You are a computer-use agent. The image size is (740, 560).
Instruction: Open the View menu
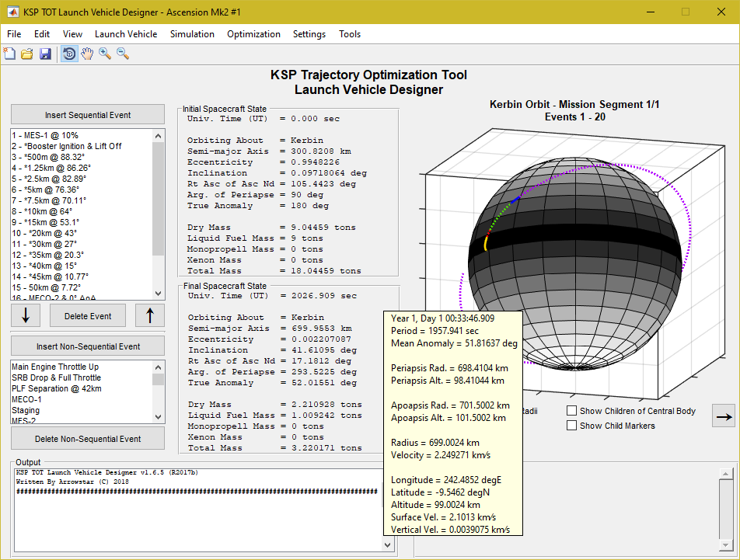tap(72, 34)
